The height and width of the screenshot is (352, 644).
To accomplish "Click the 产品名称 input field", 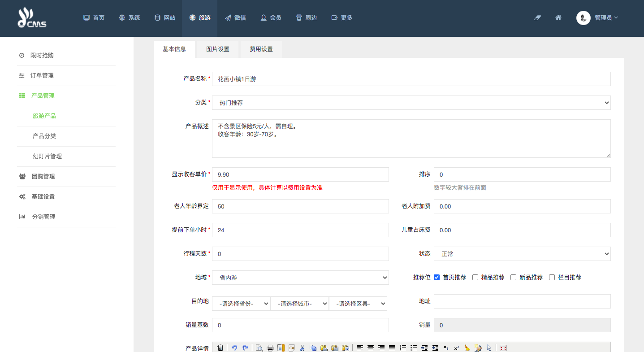I will click(x=411, y=79).
